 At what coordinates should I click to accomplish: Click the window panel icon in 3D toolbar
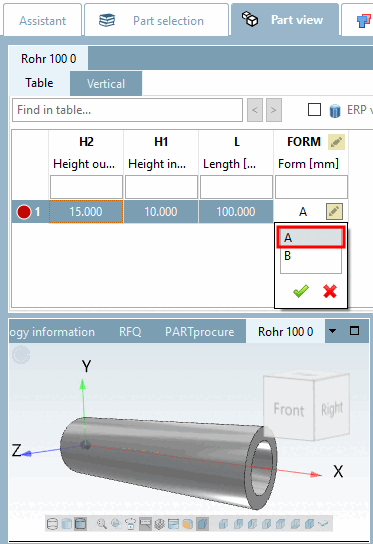[173, 524]
